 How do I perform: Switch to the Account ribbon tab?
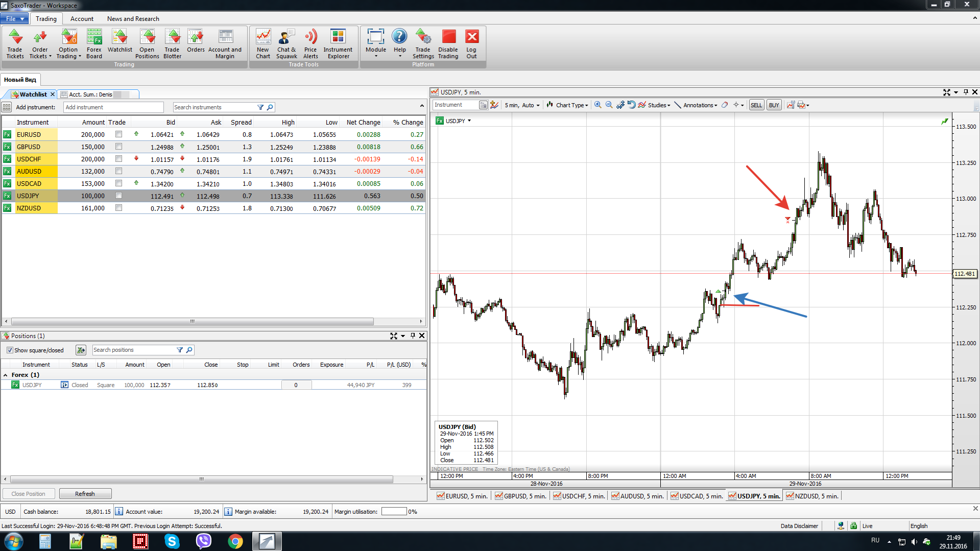tap(82, 18)
